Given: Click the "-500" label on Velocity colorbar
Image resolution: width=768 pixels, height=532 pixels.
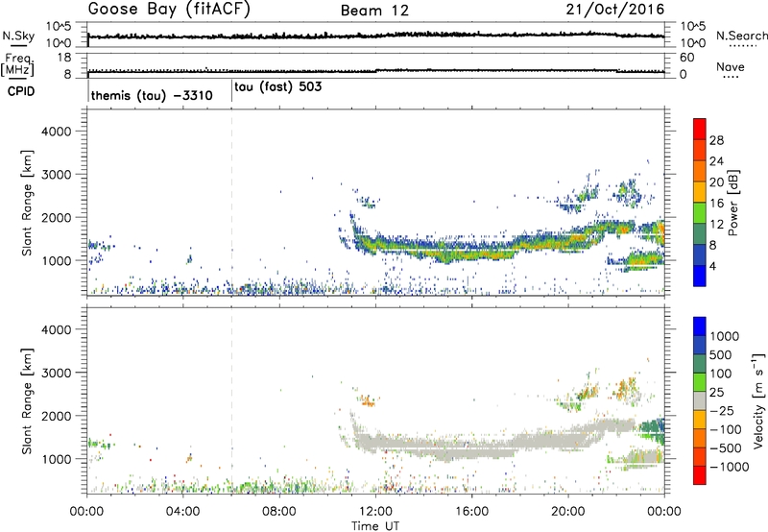Looking at the screenshot, I should point(726,448).
